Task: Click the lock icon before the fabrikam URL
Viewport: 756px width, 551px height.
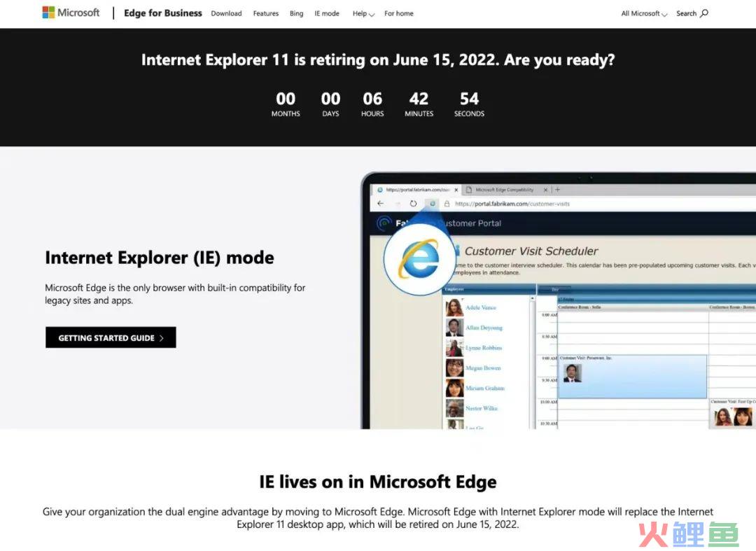Action: coord(447,204)
